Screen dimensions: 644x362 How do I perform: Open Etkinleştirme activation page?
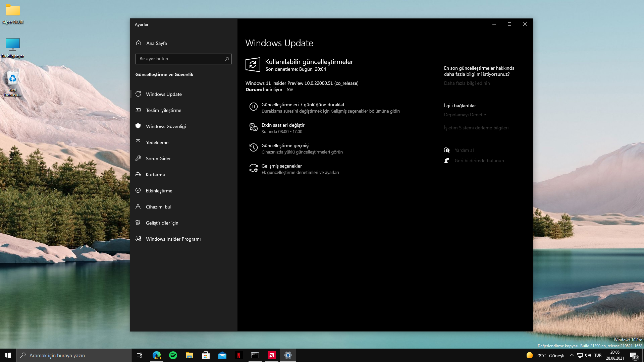pos(159,191)
